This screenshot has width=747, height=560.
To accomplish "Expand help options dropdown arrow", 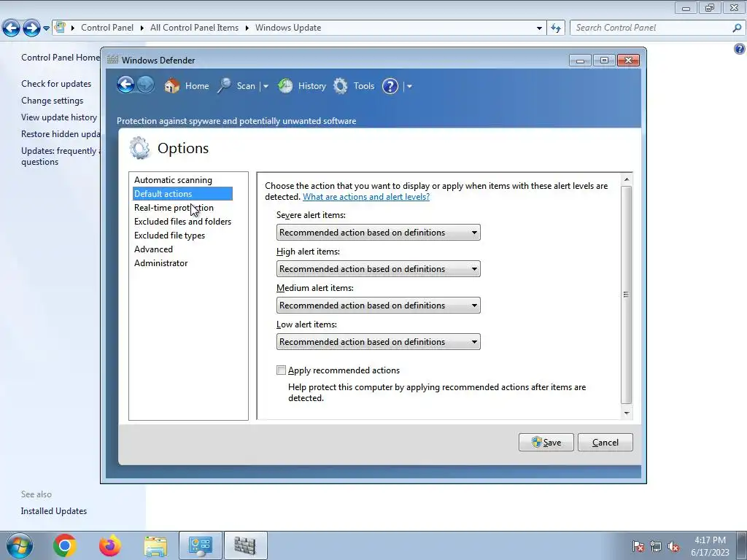I will [409, 86].
